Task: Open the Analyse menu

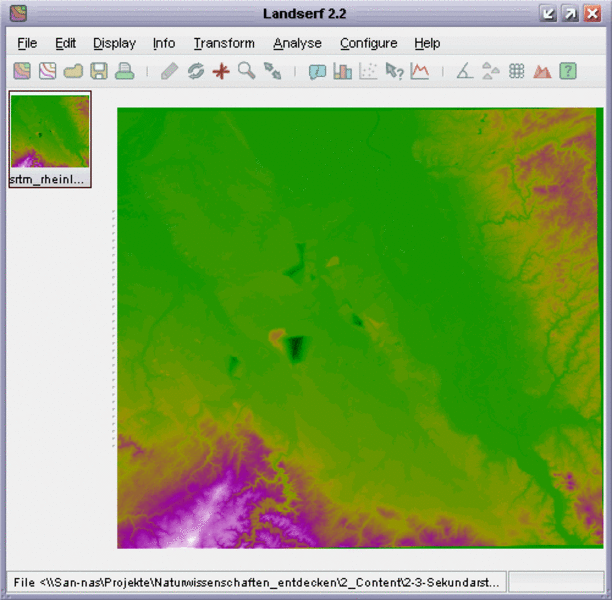Action: (297, 43)
